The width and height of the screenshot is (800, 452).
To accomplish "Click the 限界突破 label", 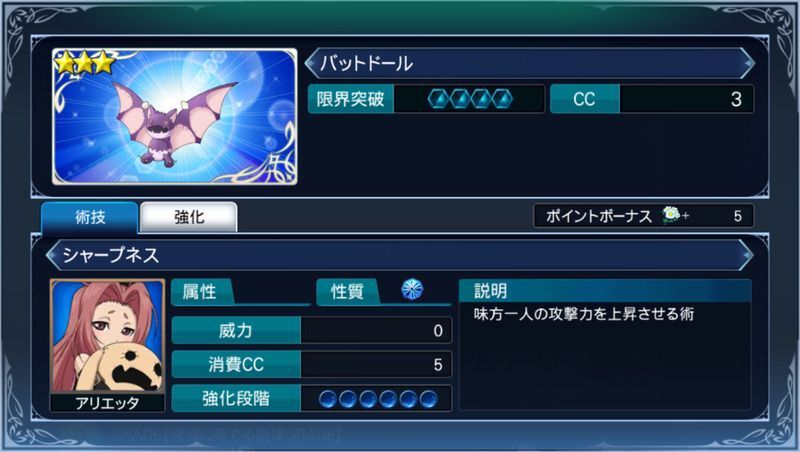I will point(351,99).
